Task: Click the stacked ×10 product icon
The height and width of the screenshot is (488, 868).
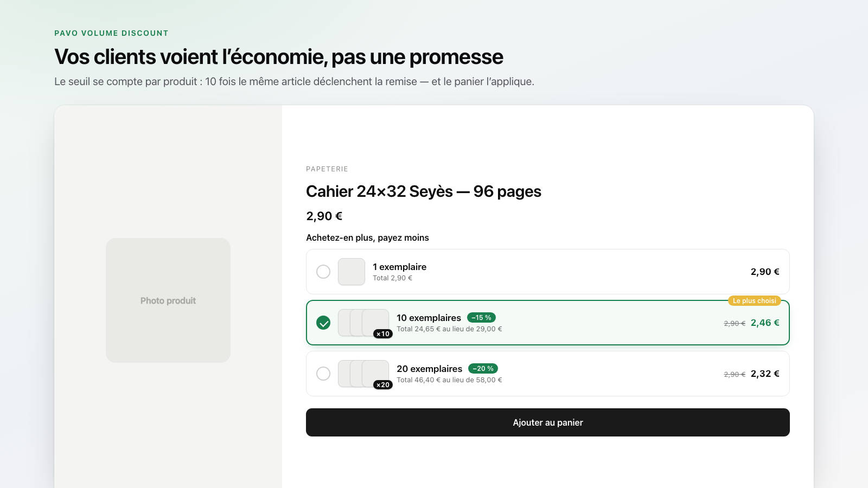Action: [x=365, y=323]
